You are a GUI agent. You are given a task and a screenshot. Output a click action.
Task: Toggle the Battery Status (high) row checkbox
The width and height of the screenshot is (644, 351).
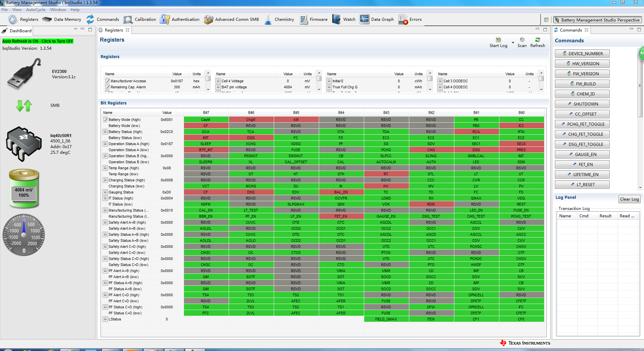tap(105, 132)
